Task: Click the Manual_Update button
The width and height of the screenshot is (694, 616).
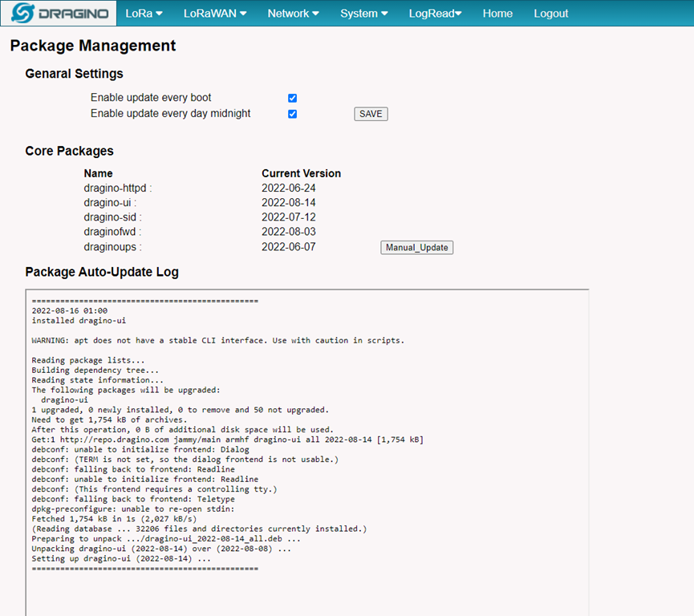Action: click(x=416, y=247)
